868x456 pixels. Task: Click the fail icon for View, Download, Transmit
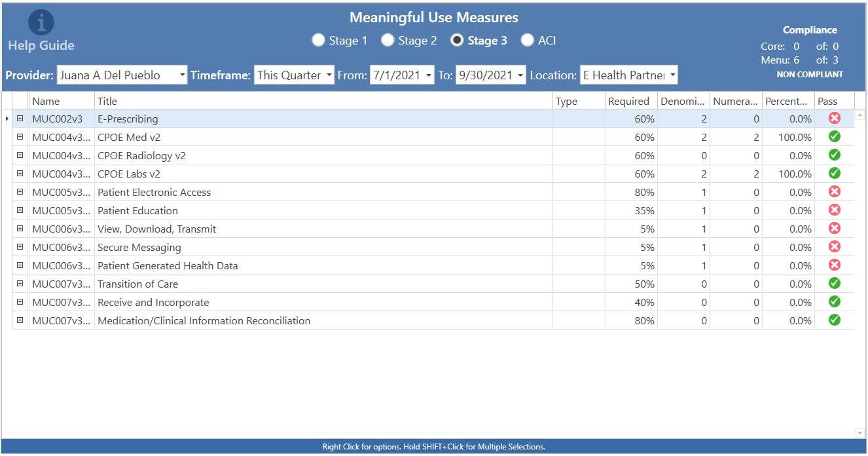pos(835,229)
